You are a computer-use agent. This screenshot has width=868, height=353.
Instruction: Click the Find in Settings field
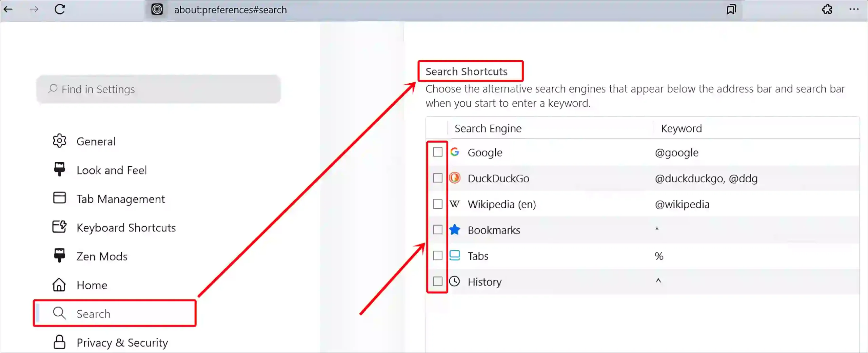pyautogui.click(x=158, y=89)
